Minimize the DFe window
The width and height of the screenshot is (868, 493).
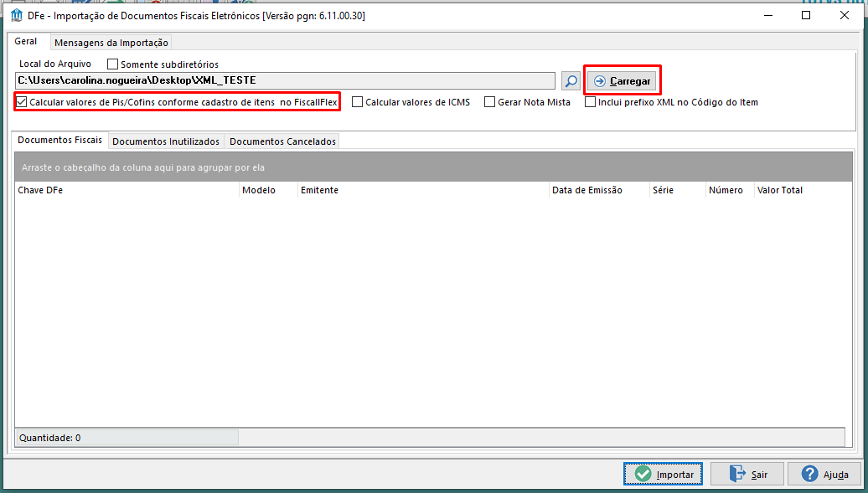pyautogui.click(x=768, y=16)
